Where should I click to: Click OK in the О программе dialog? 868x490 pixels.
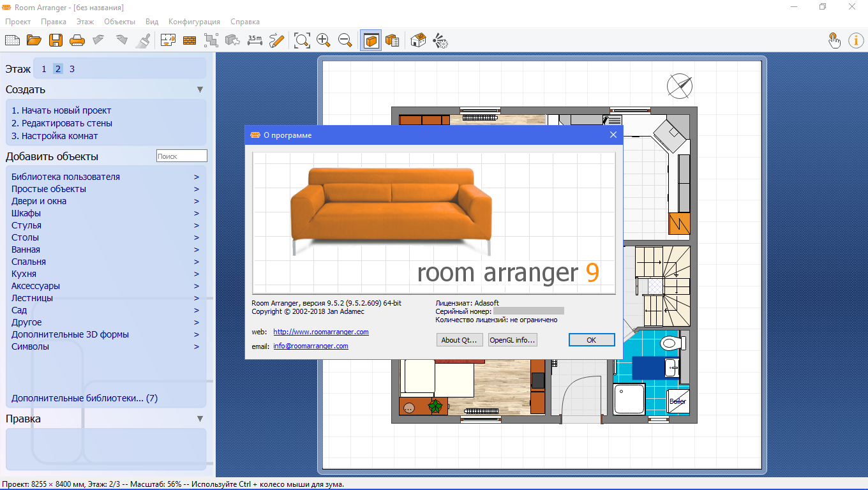click(592, 340)
